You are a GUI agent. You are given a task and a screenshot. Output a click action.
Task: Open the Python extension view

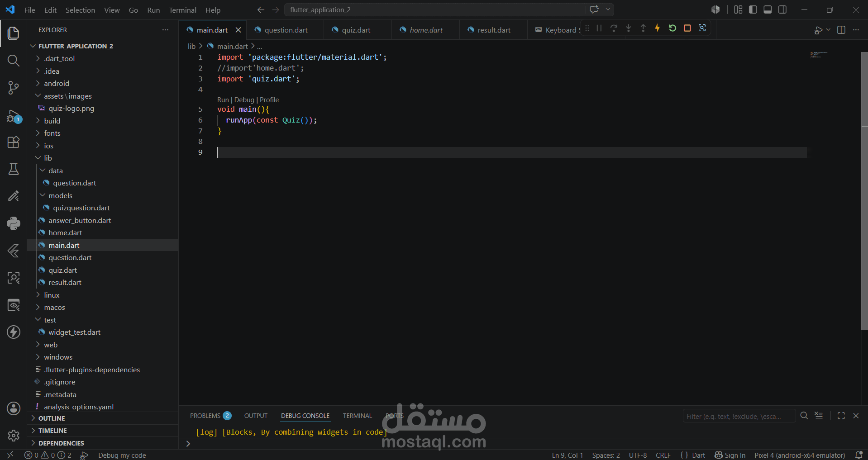point(14,223)
